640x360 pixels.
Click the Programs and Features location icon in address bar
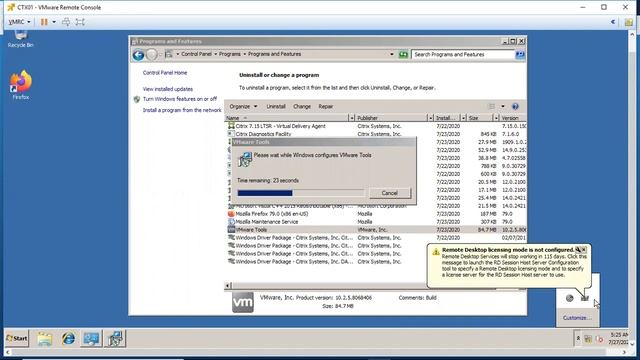tap(169, 54)
